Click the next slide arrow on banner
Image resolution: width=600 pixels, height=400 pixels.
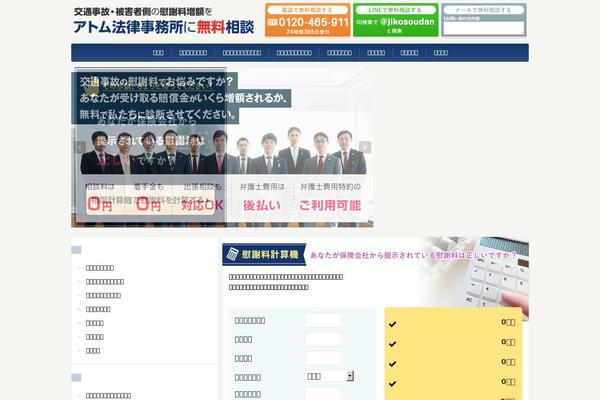365,147
